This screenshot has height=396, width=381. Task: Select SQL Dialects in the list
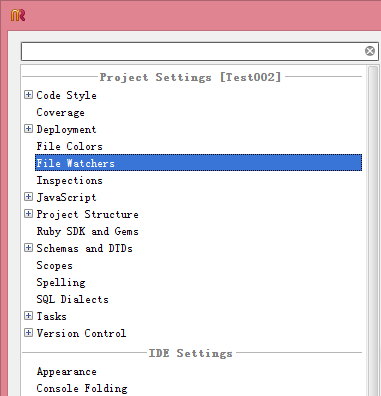tap(72, 299)
